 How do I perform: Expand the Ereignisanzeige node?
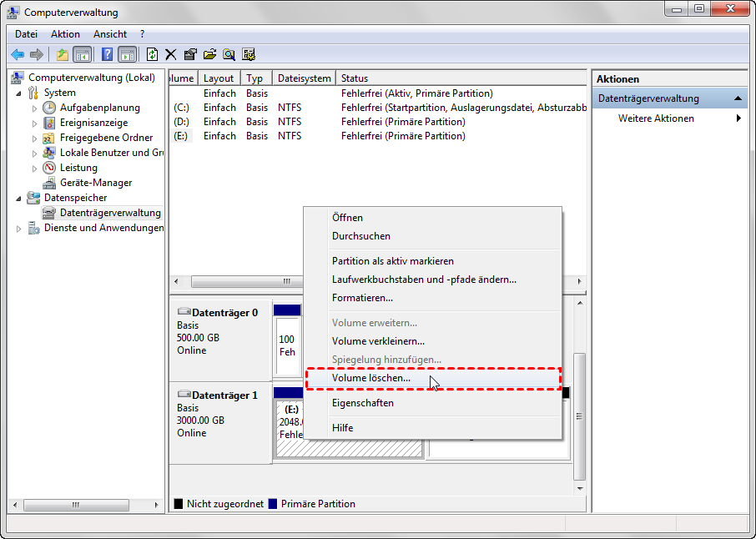tap(34, 123)
